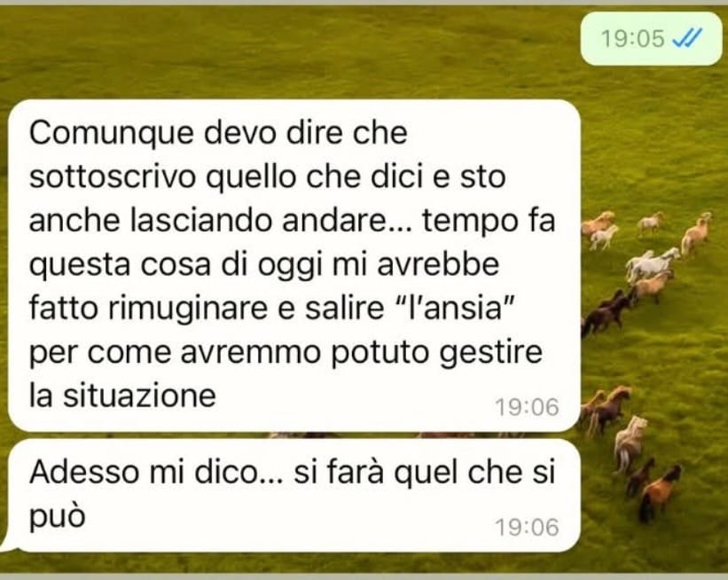Tap the word "sottoscrivo" in the message
This screenshot has height=580, width=728.
coord(112,176)
